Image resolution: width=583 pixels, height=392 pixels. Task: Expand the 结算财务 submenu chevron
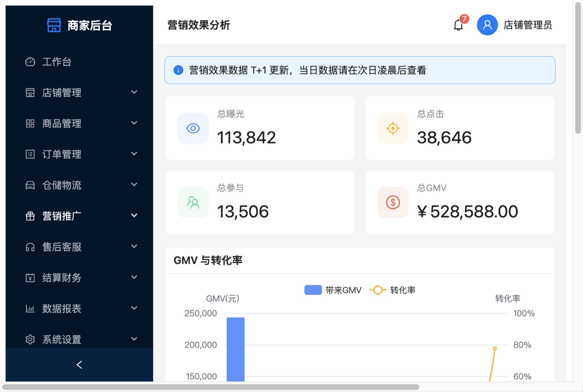134,277
